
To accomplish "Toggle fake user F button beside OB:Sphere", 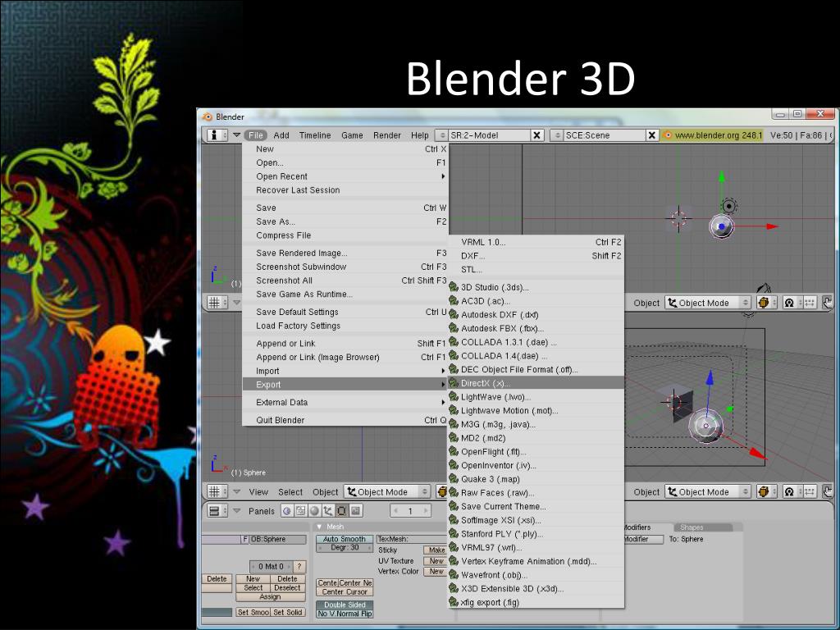I will [245, 539].
